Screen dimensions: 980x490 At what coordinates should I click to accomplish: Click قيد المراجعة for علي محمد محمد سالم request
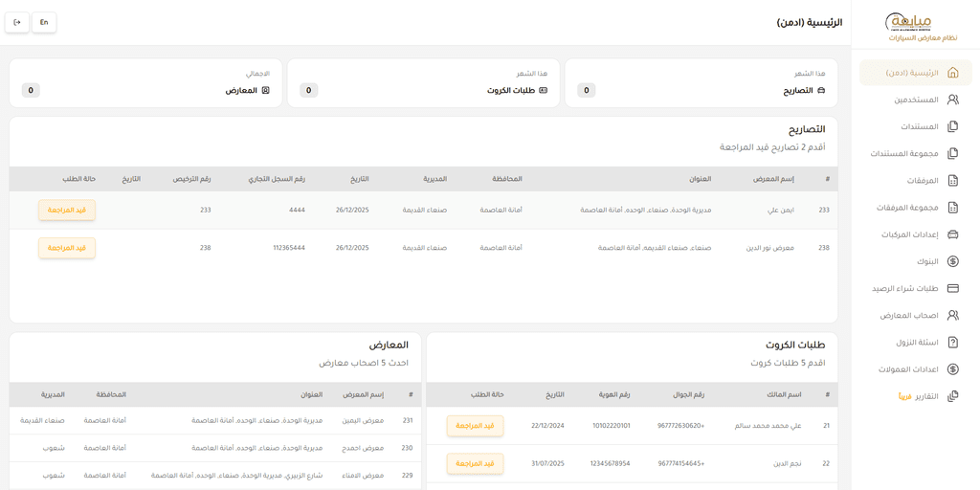pyautogui.click(x=475, y=426)
